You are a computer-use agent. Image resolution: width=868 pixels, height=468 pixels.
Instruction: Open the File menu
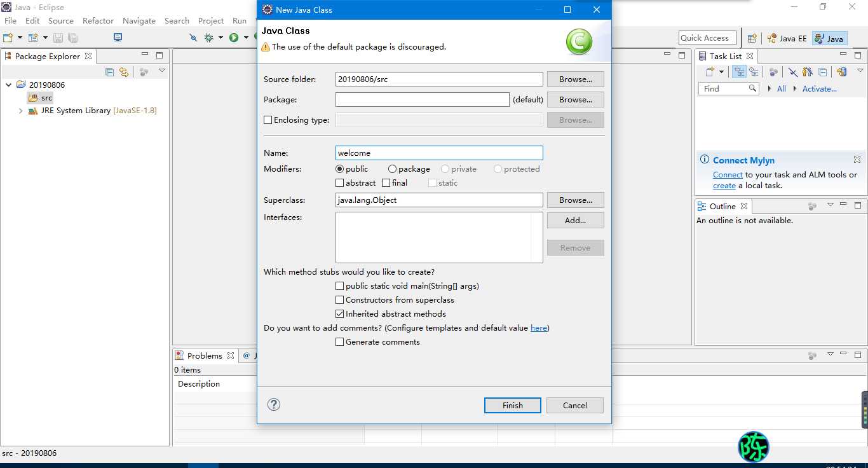(10, 20)
